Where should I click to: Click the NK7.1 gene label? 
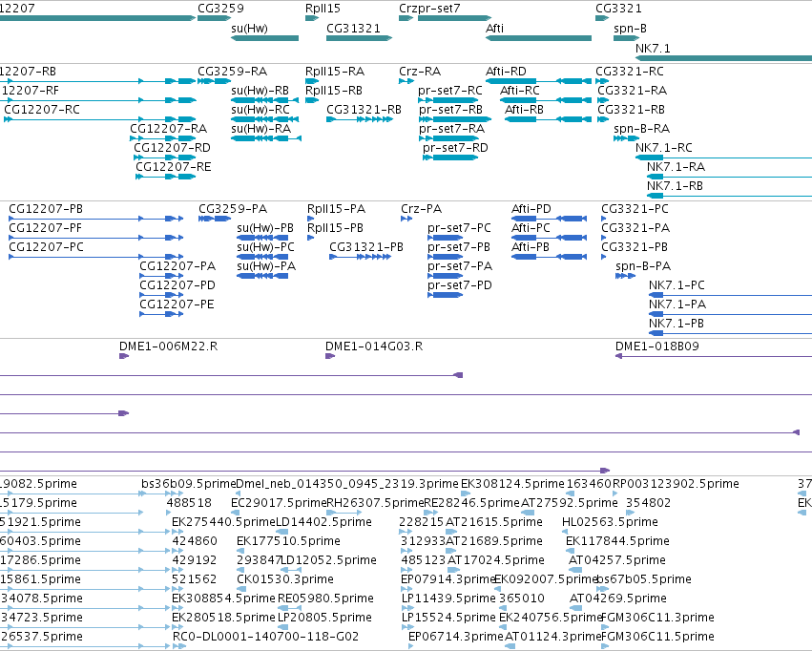[653, 48]
